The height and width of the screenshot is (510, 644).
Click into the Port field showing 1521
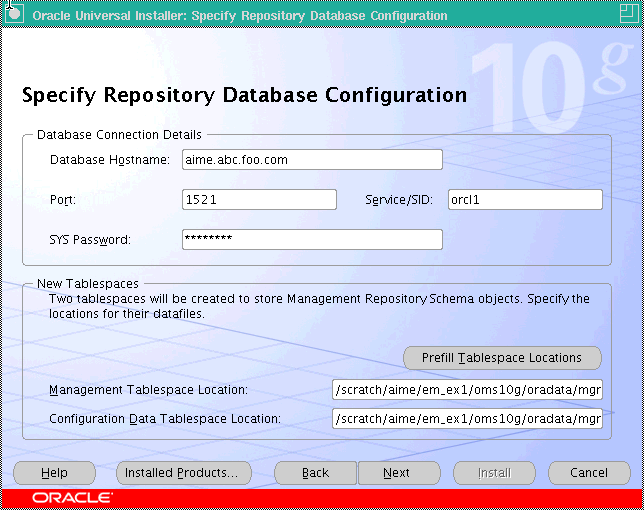(x=259, y=200)
